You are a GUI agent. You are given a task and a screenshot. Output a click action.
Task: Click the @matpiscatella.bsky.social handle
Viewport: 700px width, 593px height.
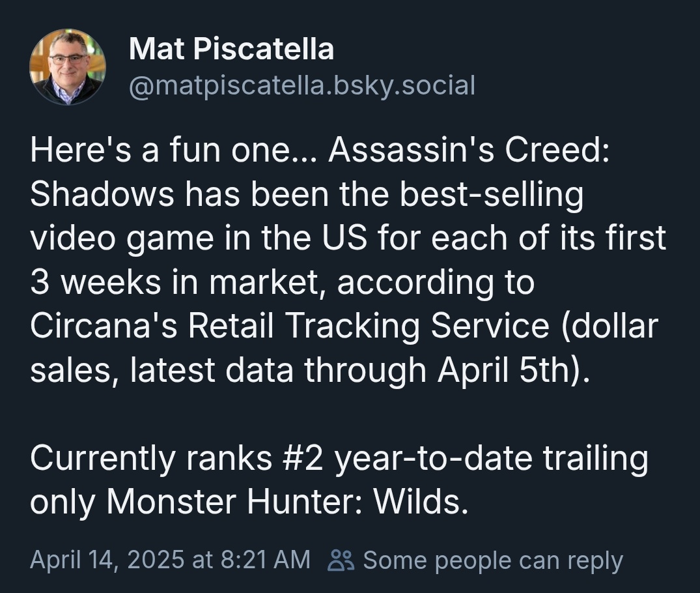[x=302, y=85]
